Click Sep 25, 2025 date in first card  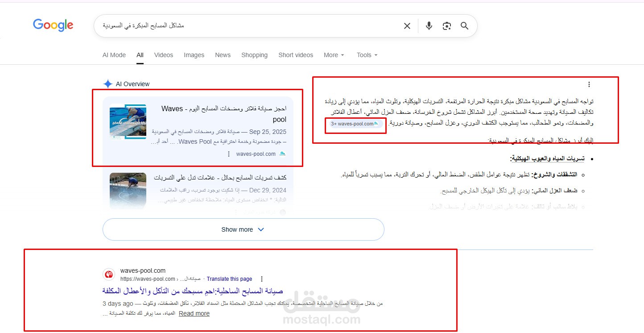268,132
